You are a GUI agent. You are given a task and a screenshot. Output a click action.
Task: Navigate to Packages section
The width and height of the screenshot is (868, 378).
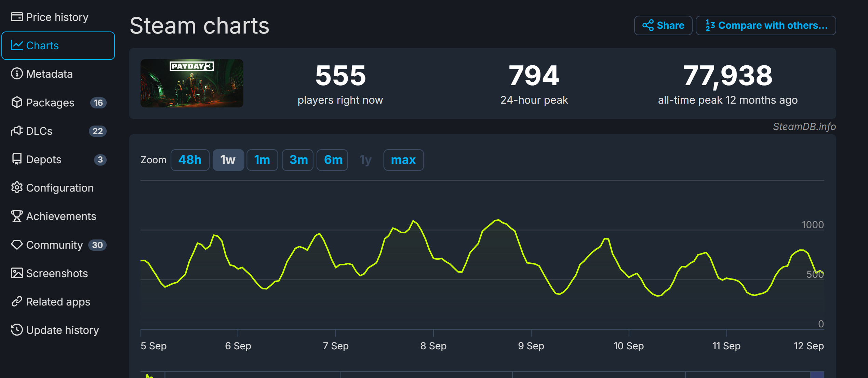click(x=49, y=103)
